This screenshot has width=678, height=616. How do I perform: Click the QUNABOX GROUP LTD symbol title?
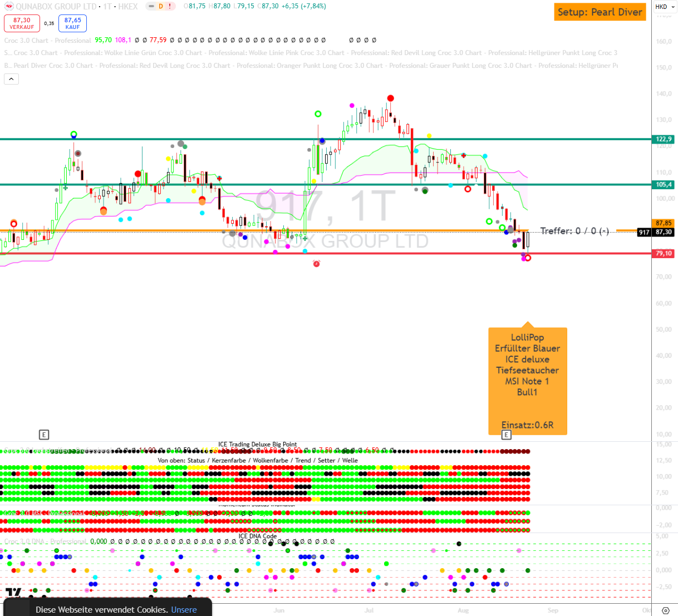pyautogui.click(x=56, y=6)
